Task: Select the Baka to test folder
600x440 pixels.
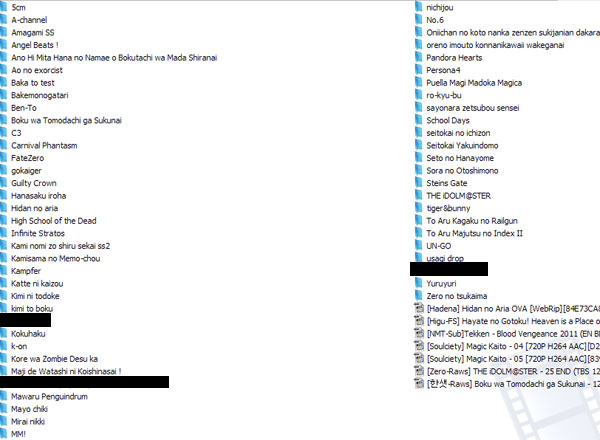Action: click(x=33, y=83)
